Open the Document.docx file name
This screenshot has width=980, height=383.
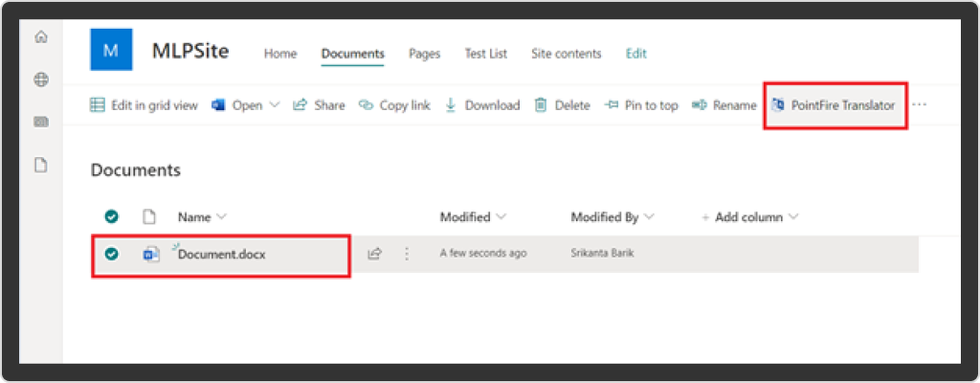click(222, 255)
